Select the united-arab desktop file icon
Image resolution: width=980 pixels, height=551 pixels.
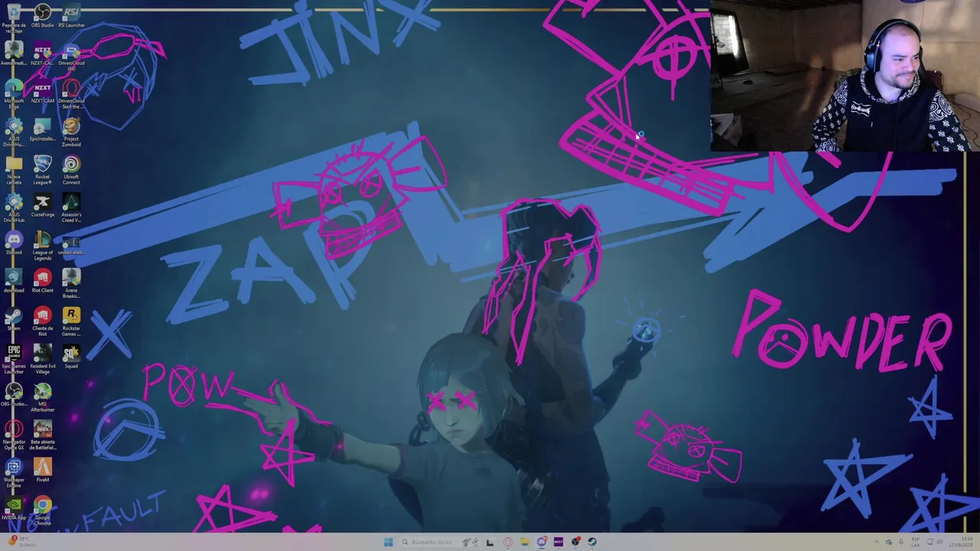(71, 243)
